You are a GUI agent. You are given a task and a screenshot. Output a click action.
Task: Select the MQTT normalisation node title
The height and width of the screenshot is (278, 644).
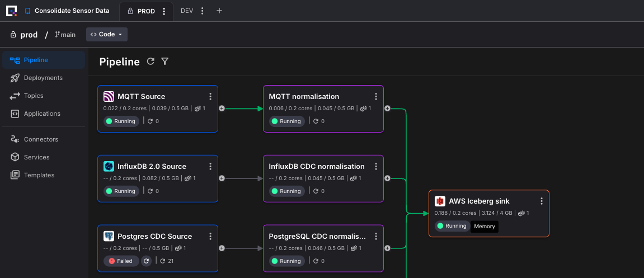coord(304,97)
